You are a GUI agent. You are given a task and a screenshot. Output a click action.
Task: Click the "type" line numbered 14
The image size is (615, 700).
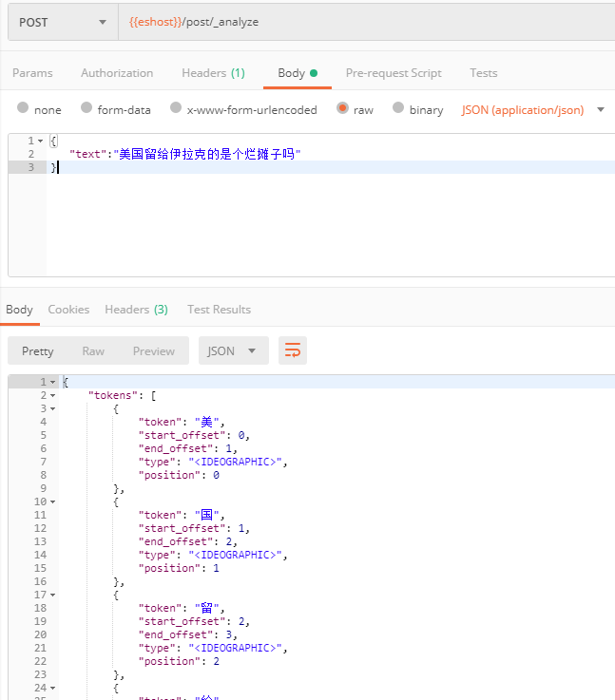click(213, 555)
